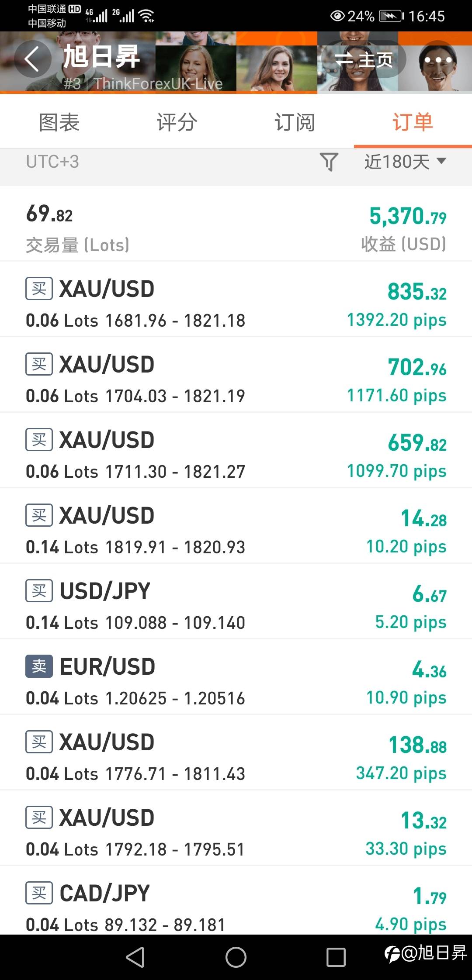472x980 pixels.
Task: Expand the 近180天 time range dropdown
Action: (x=405, y=162)
